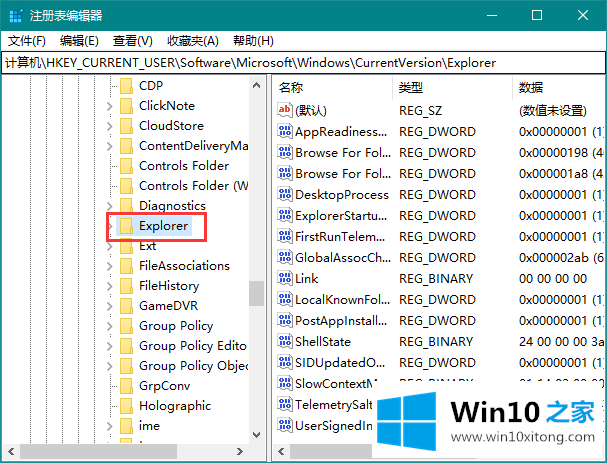
Task: Open the 查看(V) menu
Action: 133,41
